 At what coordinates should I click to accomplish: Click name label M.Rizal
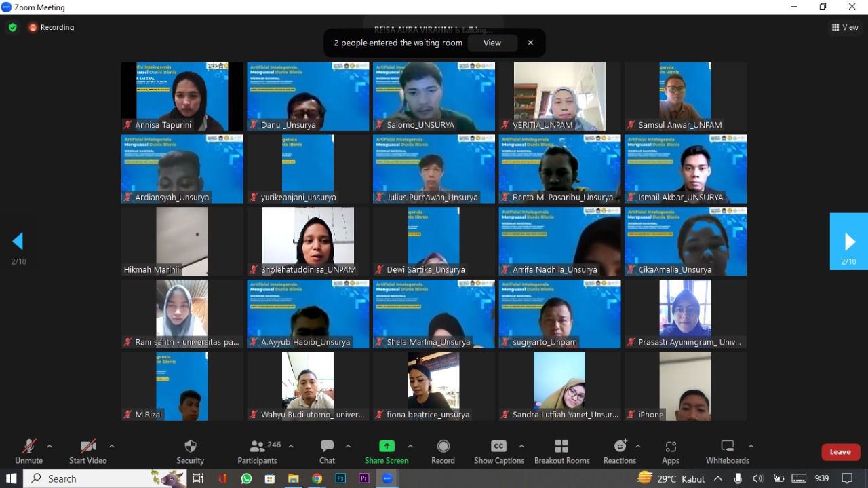pos(149,415)
